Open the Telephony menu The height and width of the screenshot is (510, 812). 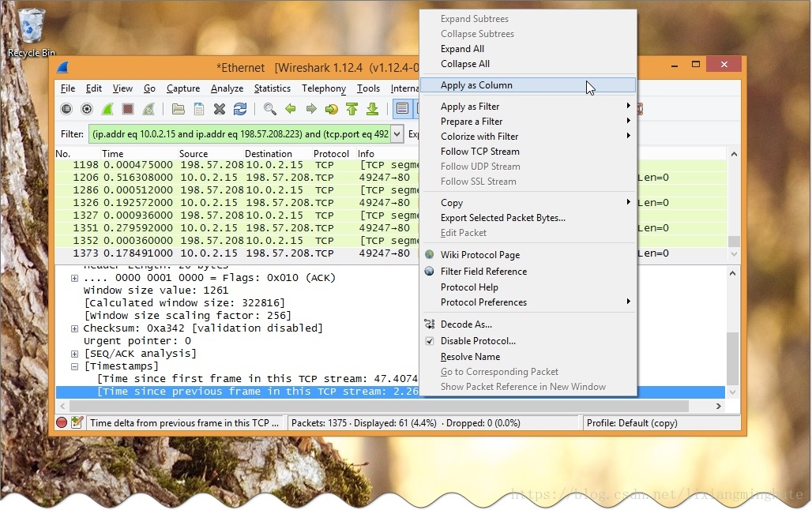[x=324, y=88]
